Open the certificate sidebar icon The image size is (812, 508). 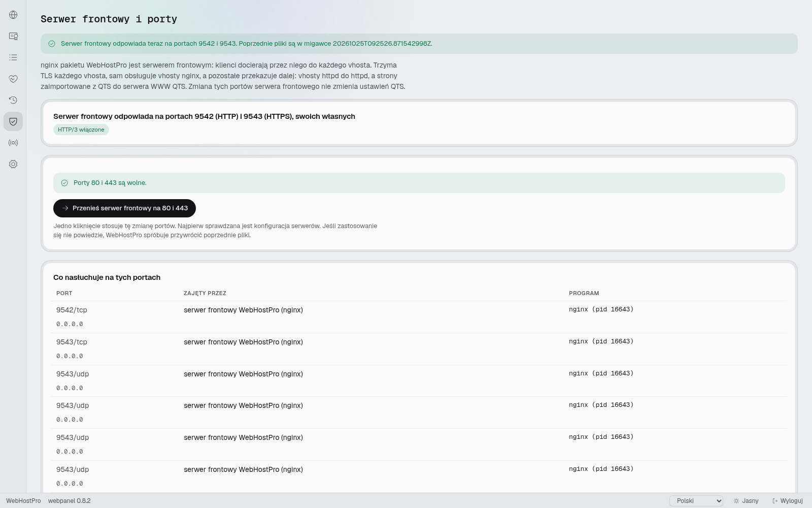[x=13, y=36]
